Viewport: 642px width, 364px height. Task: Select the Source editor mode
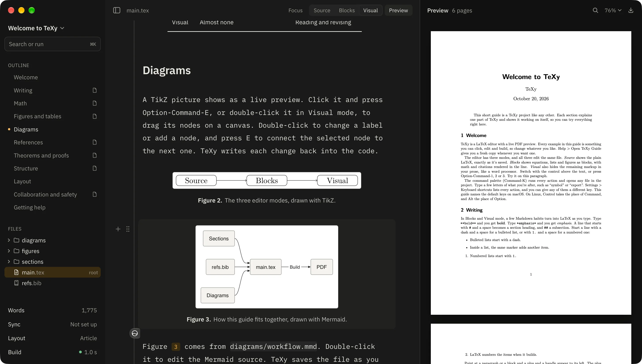[322, 10]
